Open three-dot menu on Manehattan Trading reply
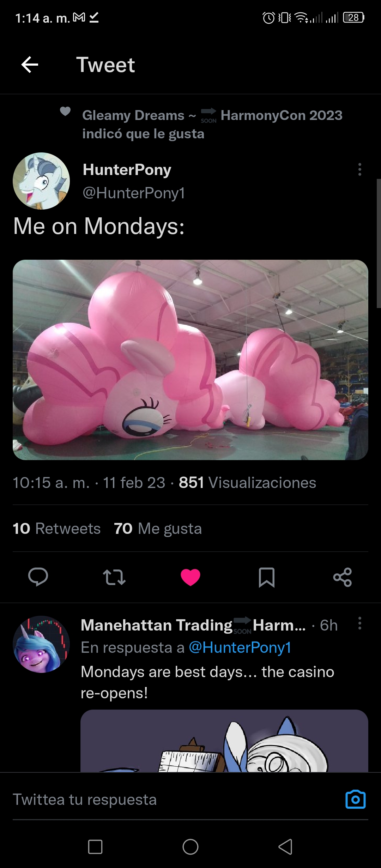 tap(360, 623)
